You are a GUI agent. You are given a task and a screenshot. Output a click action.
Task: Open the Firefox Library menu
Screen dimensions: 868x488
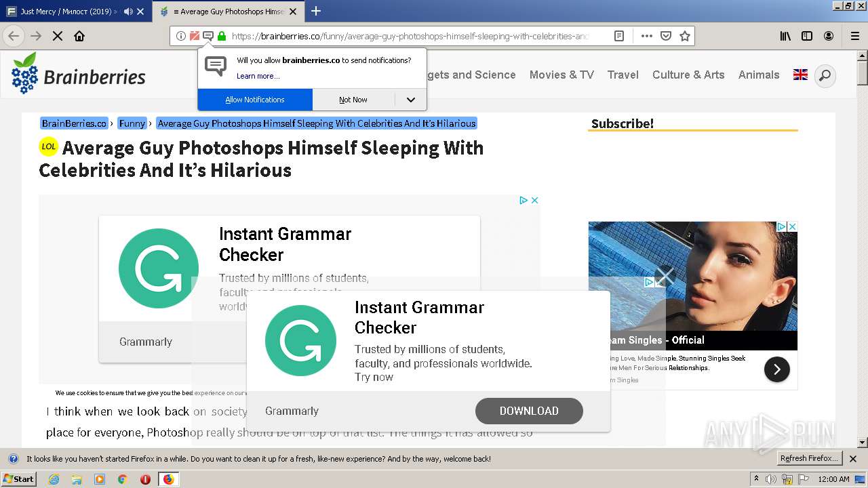pos(785,36)
